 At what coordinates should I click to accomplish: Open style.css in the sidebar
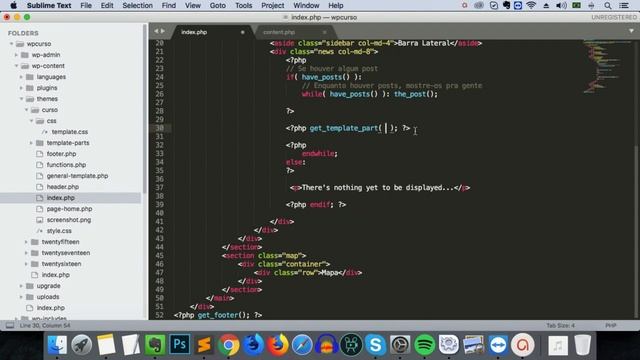tap(59, 231)
